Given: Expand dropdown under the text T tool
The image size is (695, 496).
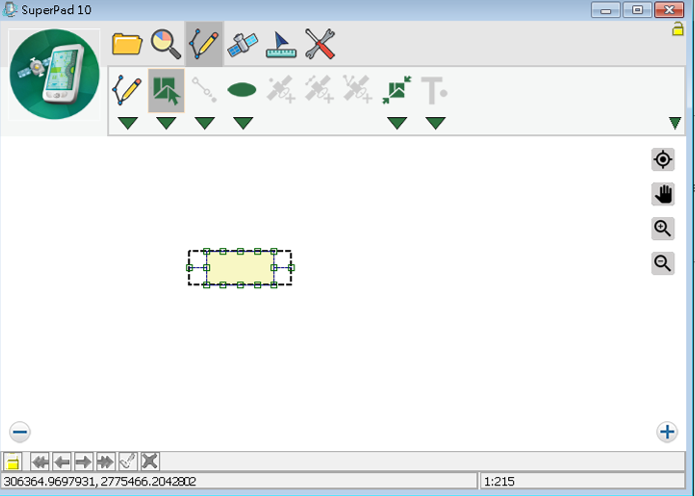Looking at the screenshot, I should tap(435, 123).
